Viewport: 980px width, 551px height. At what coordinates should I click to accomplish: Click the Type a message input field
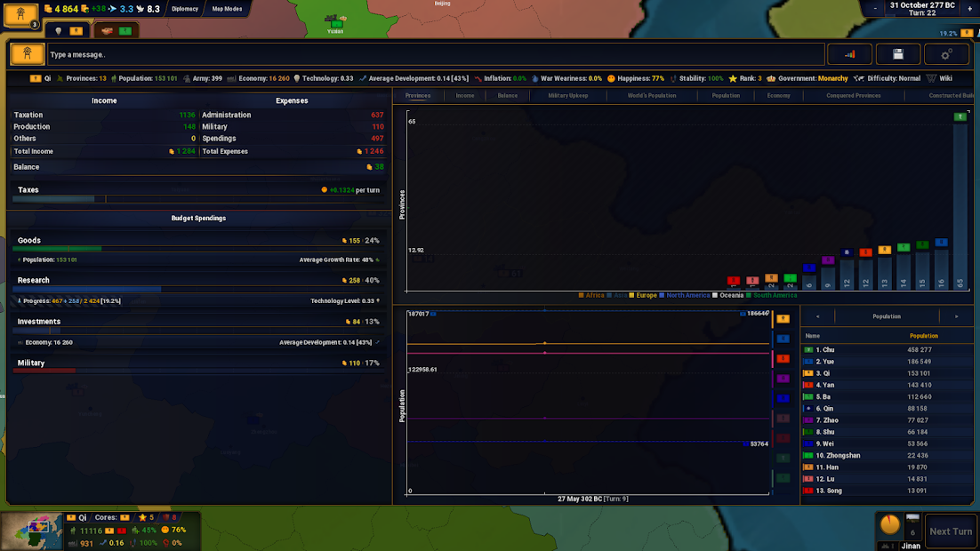(436, 54)
